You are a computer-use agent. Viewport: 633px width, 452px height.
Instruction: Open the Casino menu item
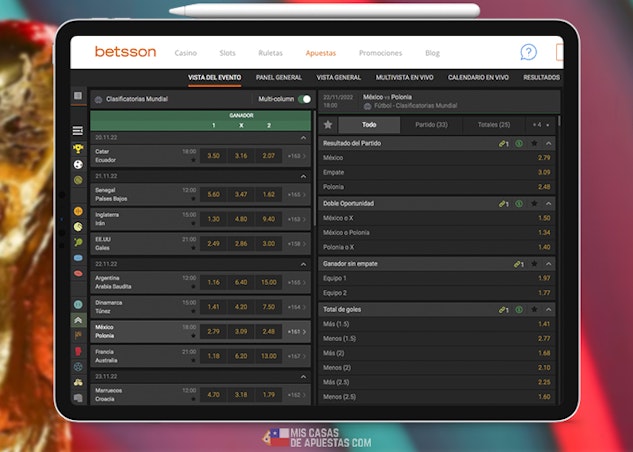tap(186, 53)
